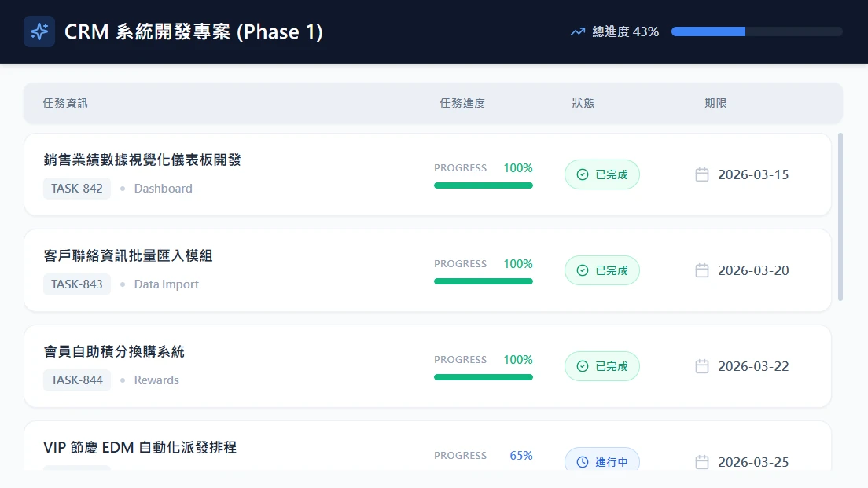Click the TASK-843 ID tag

(x=77, y=284)
